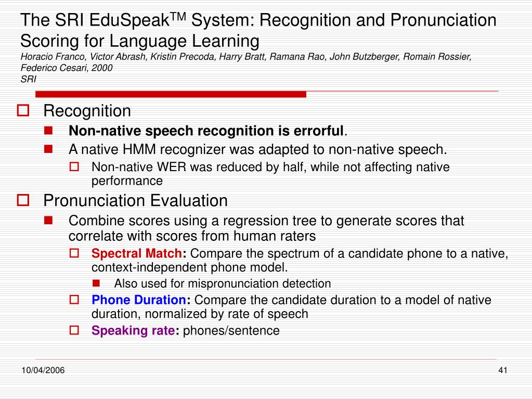Click the small red bullet before 'Also used for mispronunciation detection'
Image resolution: width=532 pixels, height=399 pixels.
[96, 283]
